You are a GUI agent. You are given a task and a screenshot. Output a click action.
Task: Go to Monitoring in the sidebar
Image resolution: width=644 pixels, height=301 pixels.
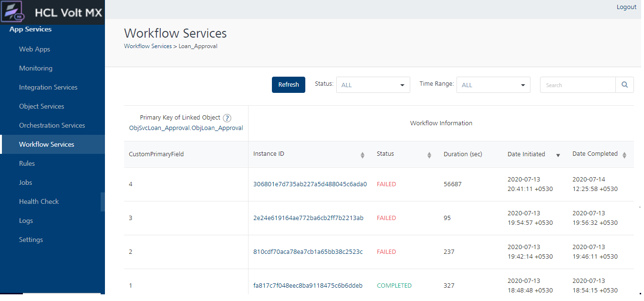click(x=36, y=68)
